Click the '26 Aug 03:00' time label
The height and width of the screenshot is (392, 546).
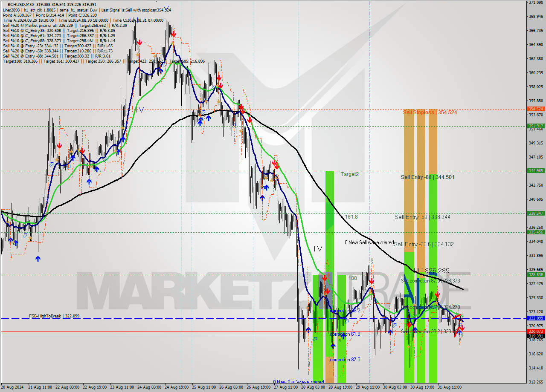click(x=231, y=388)
